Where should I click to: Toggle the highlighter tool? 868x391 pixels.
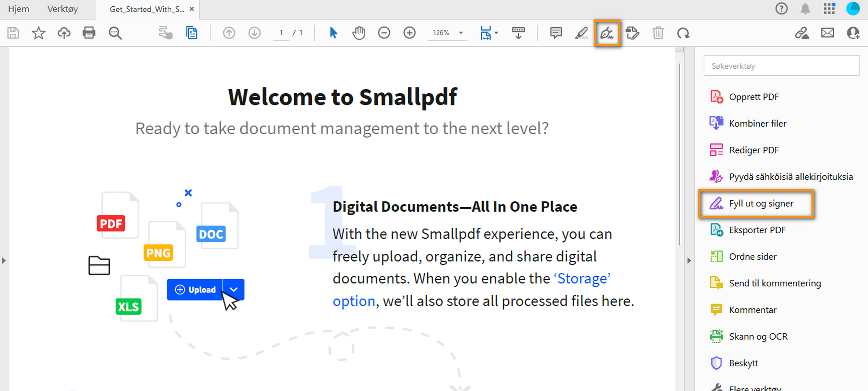[581, 33]
